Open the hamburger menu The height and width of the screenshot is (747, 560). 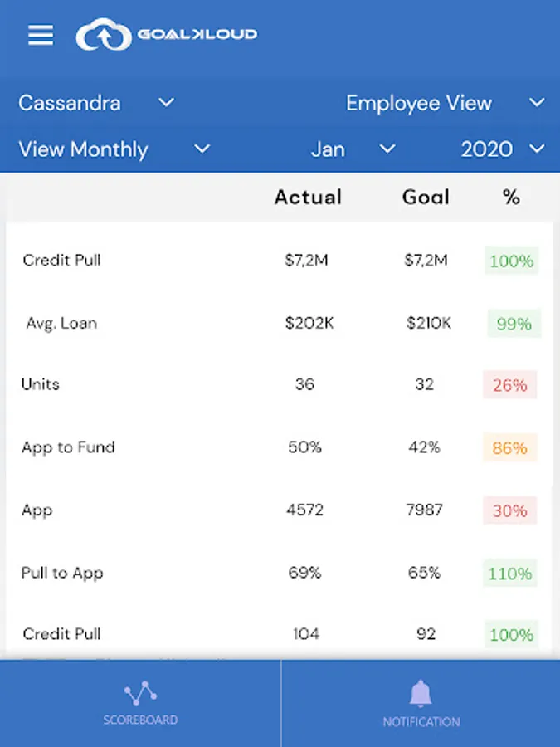pos(41,35)
